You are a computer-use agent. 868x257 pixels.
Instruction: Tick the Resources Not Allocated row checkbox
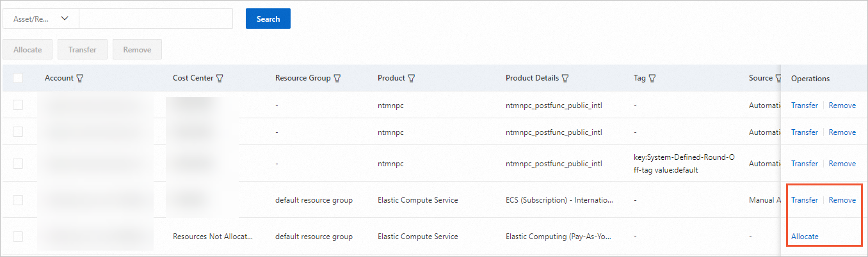(18, 237)
